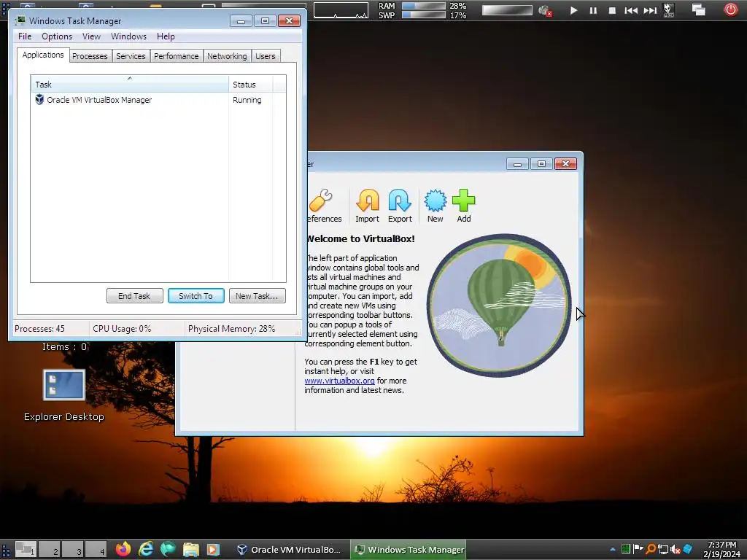Switch to virtual desktop 4
The image size is (747, 560).
pyautogui.click(x=96, y=549)
